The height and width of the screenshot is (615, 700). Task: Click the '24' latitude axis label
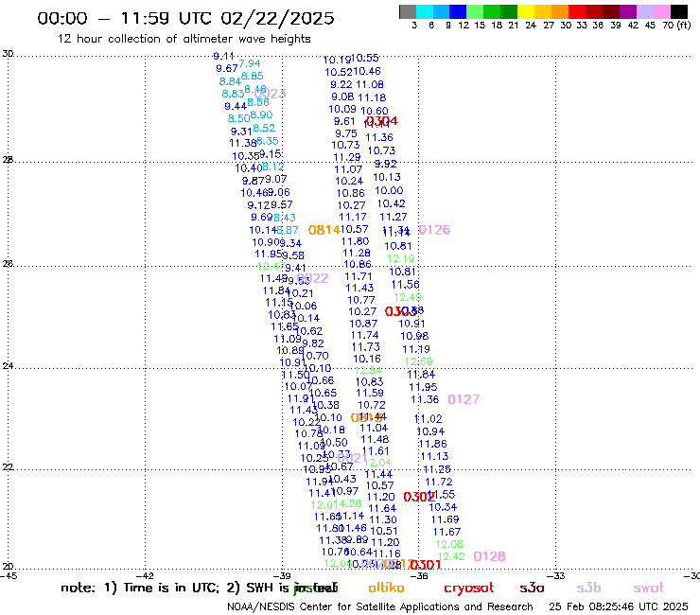tap(8, 366)
